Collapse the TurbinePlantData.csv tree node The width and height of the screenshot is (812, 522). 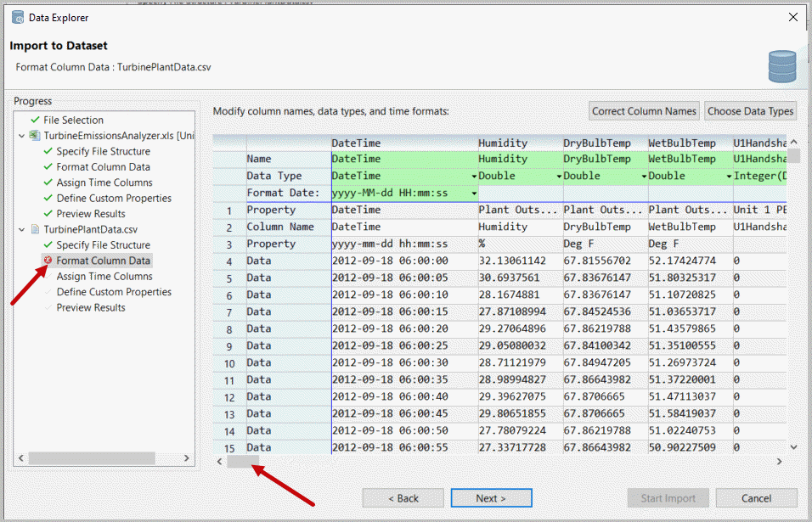22,229
